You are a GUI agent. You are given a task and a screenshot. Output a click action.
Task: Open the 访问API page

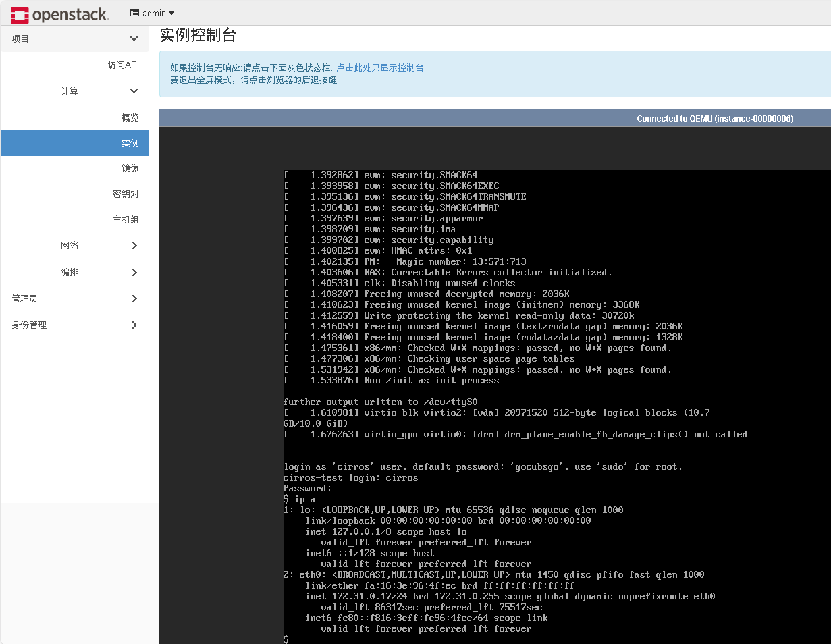[125, 64]
